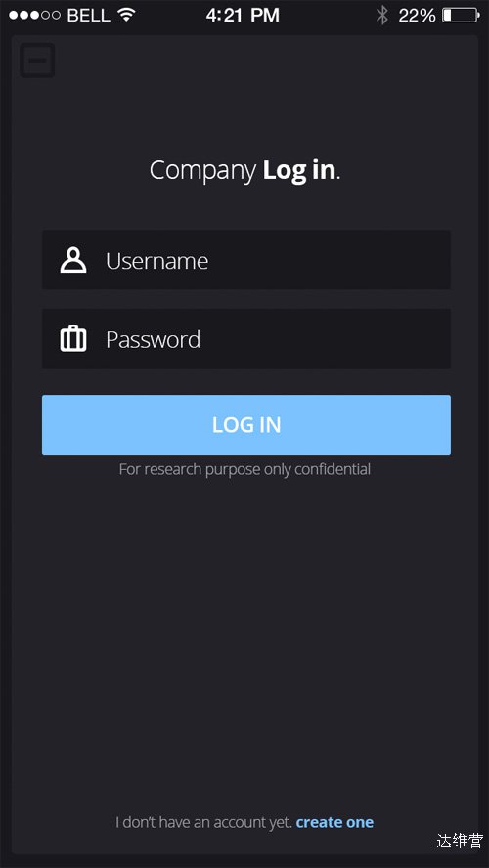Tap the 22% battery percentage
Image resolution: width=489 pixels, height=868 pixels.
pyautogui.click(x=417, y=16)
